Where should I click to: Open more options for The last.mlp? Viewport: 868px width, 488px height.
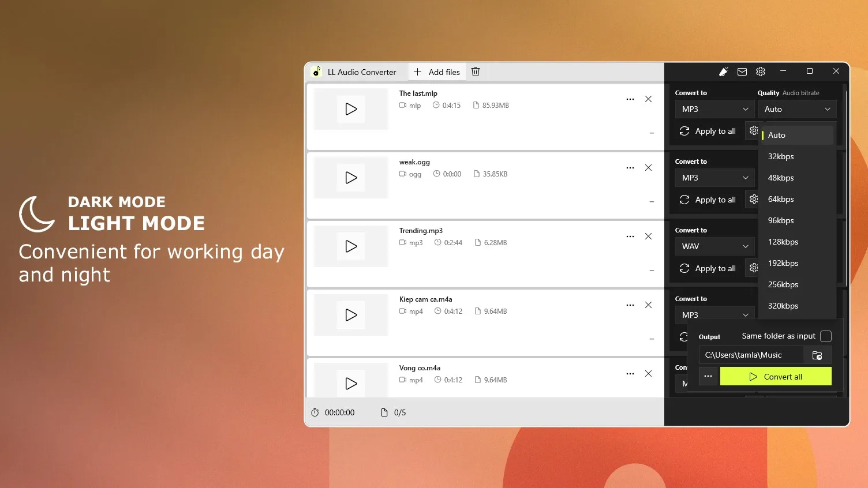click(x=630, y=99)
